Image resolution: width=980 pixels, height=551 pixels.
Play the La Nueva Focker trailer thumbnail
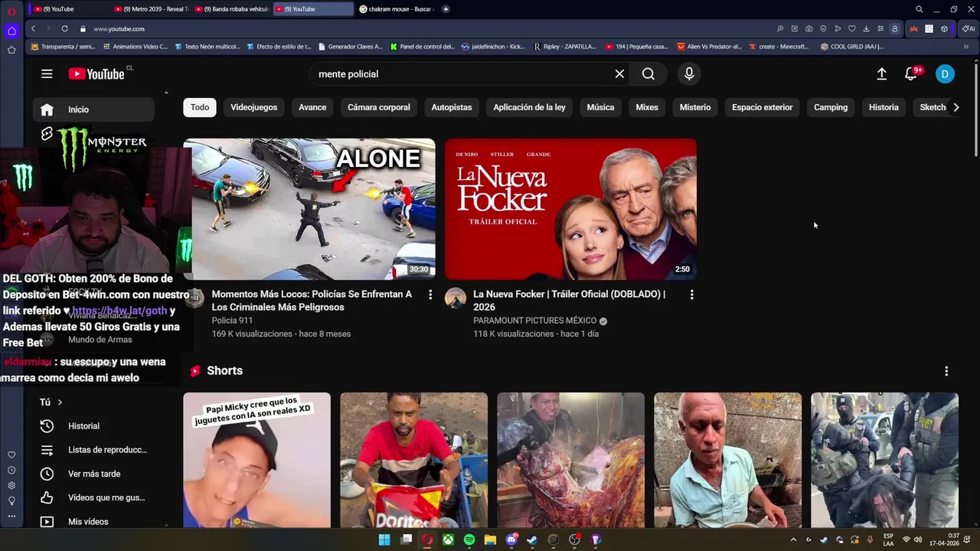[570, 209]
